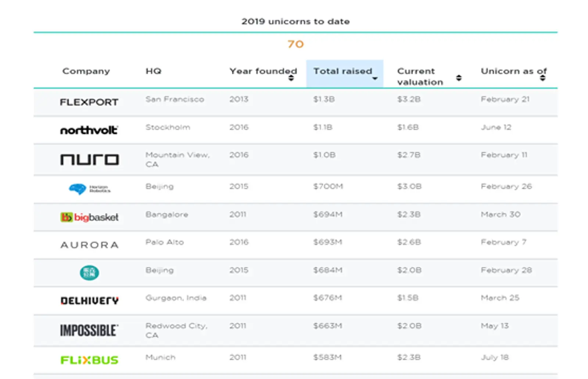Click the orange 70 unicorn count

click(295, 44)
